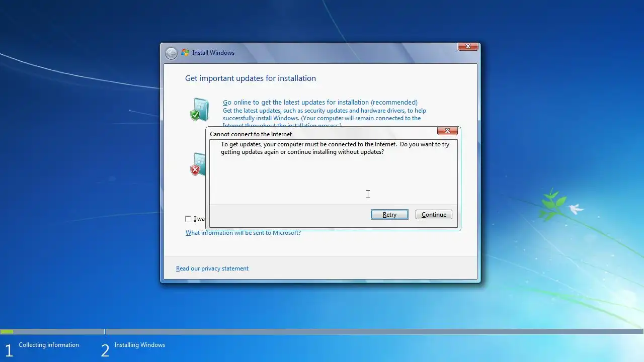Close the Install Windows window
This screenshot has height=362, width=644.
click(x=468, y=47)
